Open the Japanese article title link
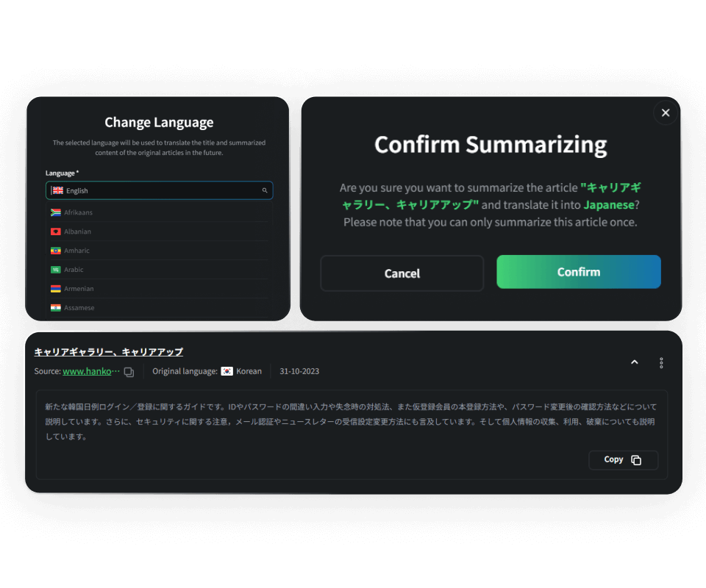 coord(109,352)
